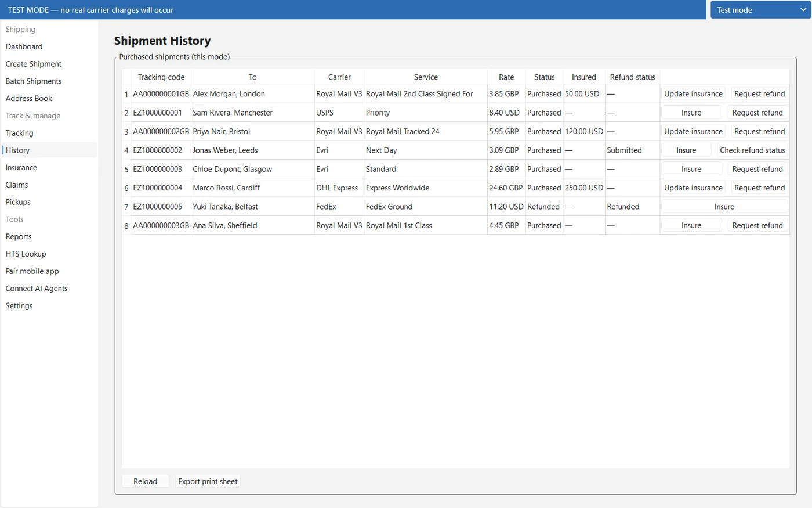Click the Service column header
The height and width of the screenshot is (508, 812).
point(426,77)
